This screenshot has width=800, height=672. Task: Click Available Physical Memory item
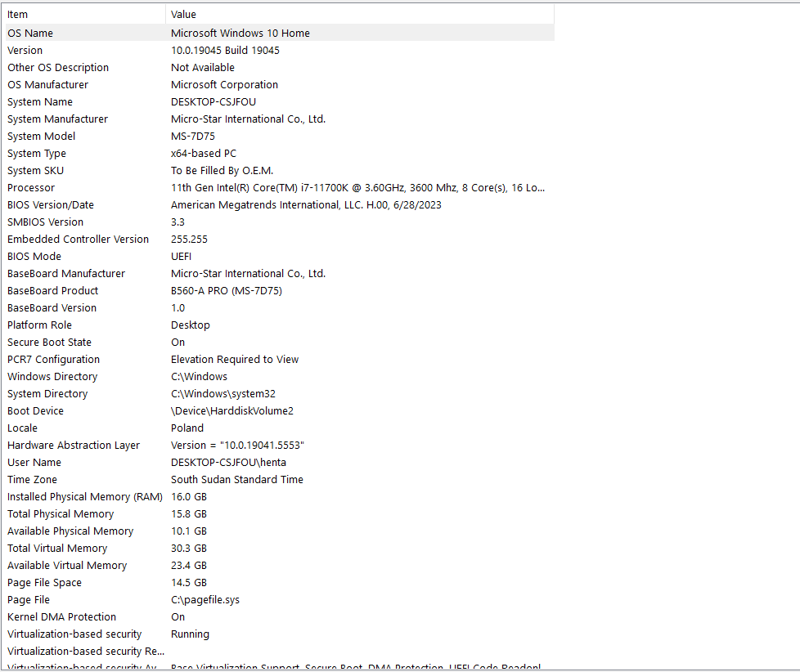point(70,531)
